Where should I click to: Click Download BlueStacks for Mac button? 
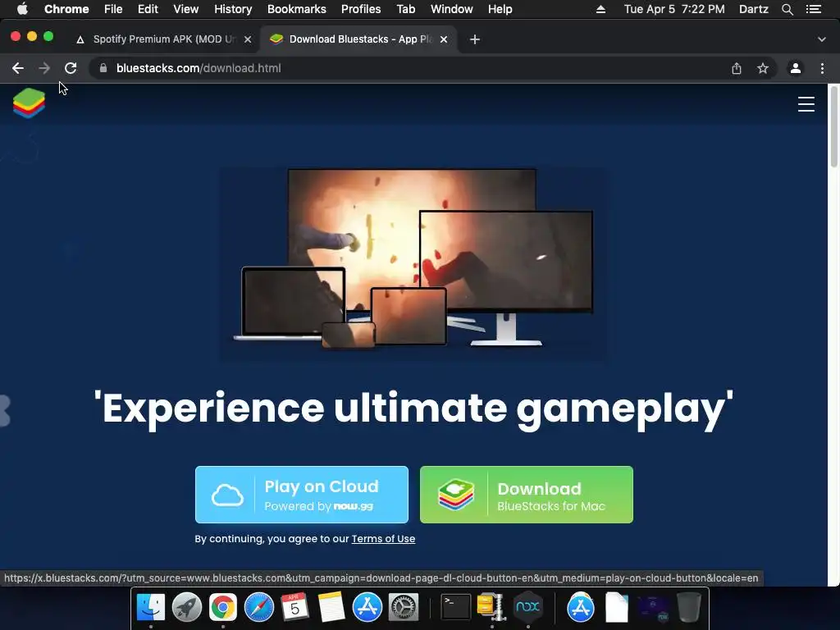pyautogui.click(x=527, y=495)
